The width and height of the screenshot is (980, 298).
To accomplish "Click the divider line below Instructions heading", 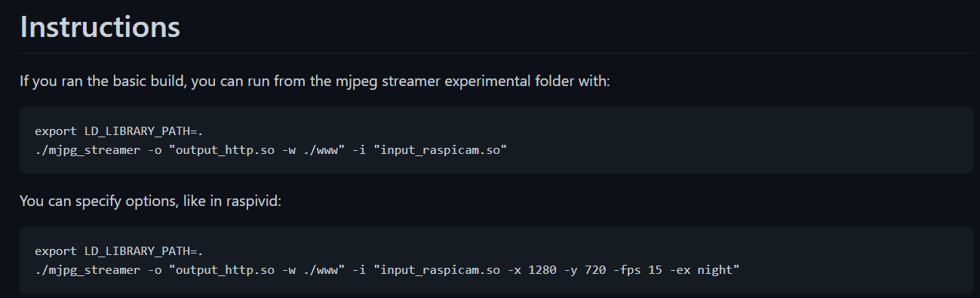I will (x=497, y=53).
